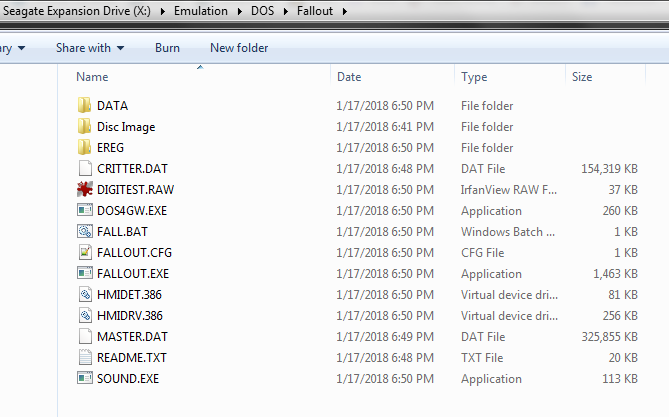This screenshot has width=669, height=417.
Task: Click the 154,319 KB size value
Action: click(x=609, y=169)
